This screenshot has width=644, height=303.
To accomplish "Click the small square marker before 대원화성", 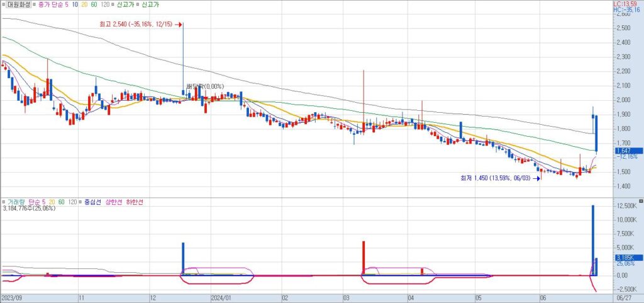I will [3, 5].
